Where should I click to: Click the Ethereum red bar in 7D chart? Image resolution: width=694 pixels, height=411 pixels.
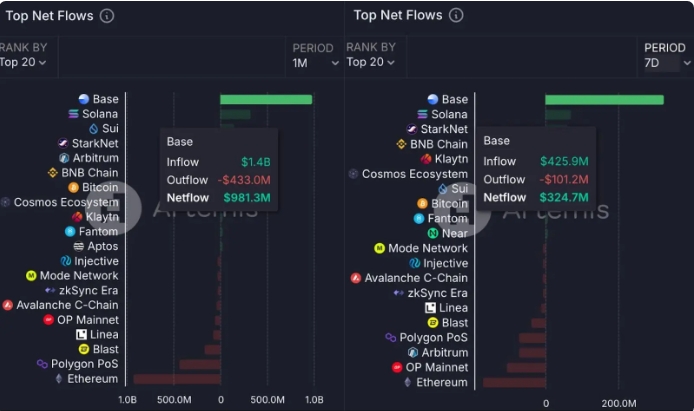click(x=514, y=382)
